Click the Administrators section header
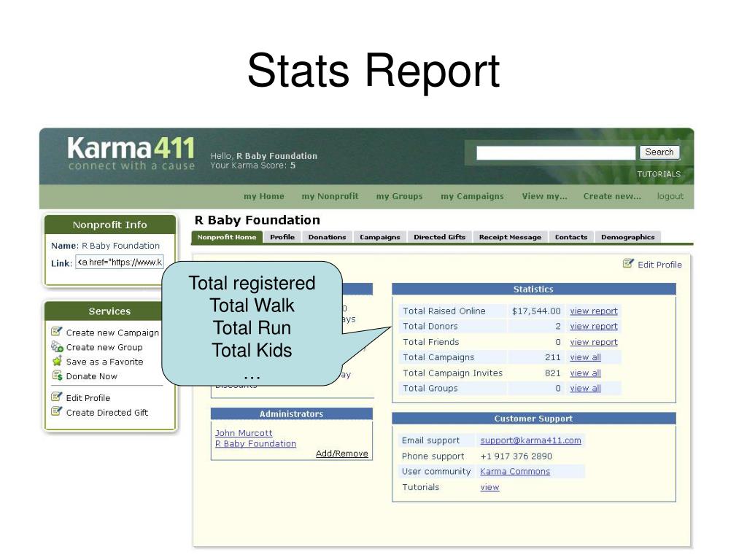This screenshot has width=747, height=560. coord(291,414)
